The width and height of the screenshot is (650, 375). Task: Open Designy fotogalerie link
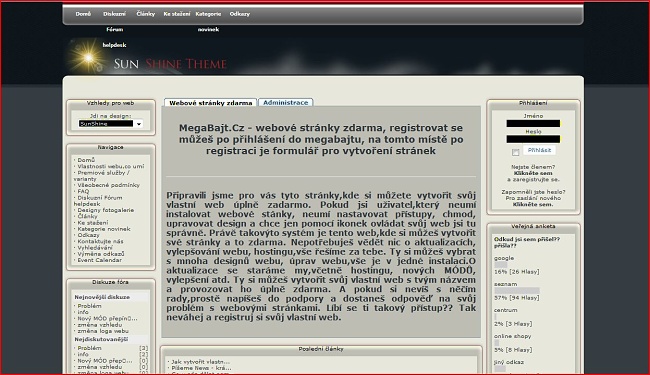(106, 210)
